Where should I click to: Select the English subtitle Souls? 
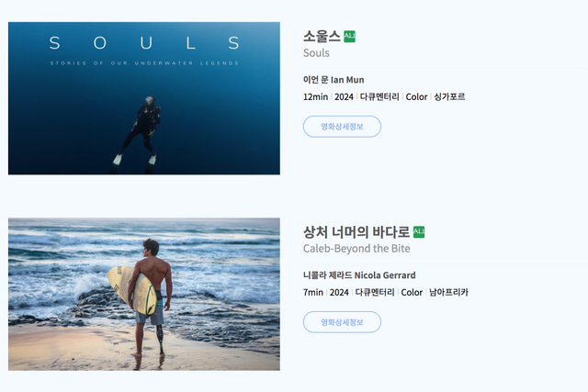point(316,53)
